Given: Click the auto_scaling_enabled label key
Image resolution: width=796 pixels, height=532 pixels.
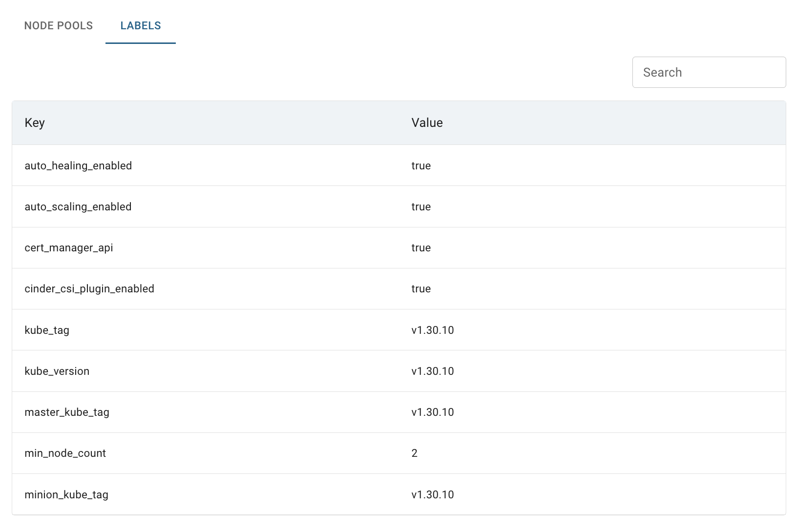Looking at the screenshot, I should coord(78,207).
